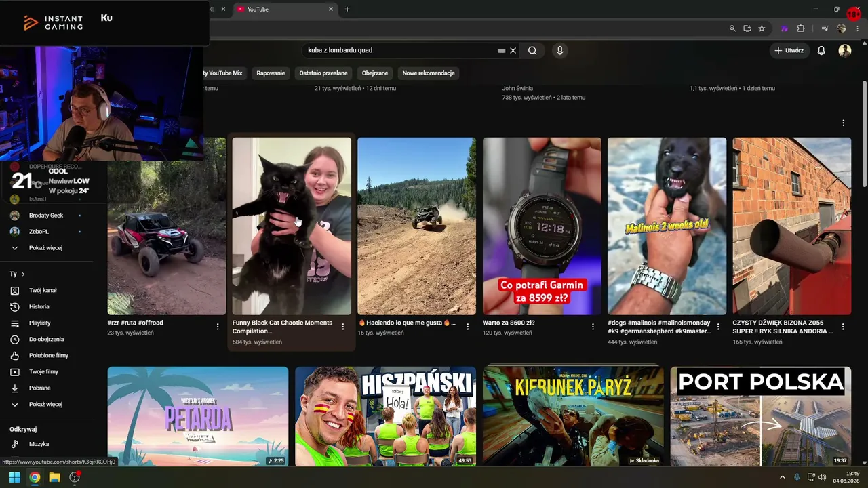
Task: Expand "Pokaż więcej" below Pobrane
Action: tap(45, 404)
